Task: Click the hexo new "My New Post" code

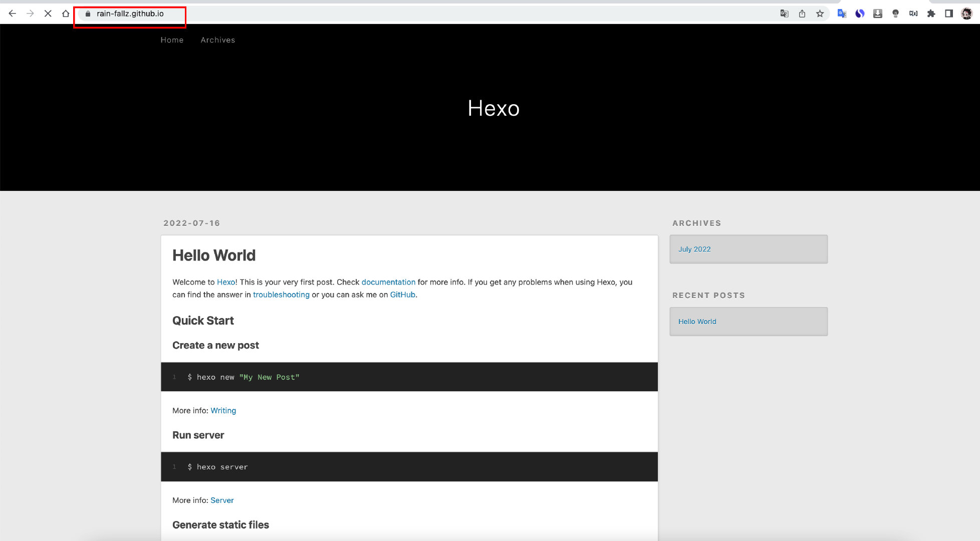Action: (x=243, y=377)
